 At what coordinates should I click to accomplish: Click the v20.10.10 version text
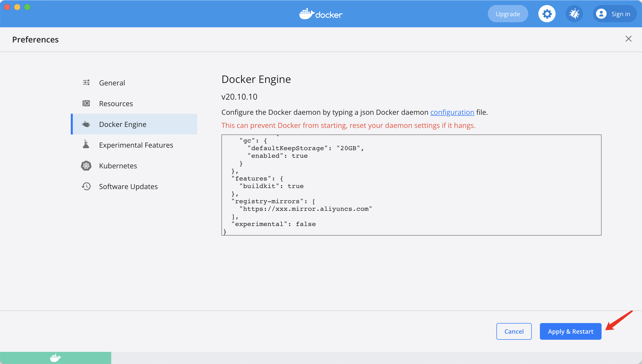(x=239, y=97)
